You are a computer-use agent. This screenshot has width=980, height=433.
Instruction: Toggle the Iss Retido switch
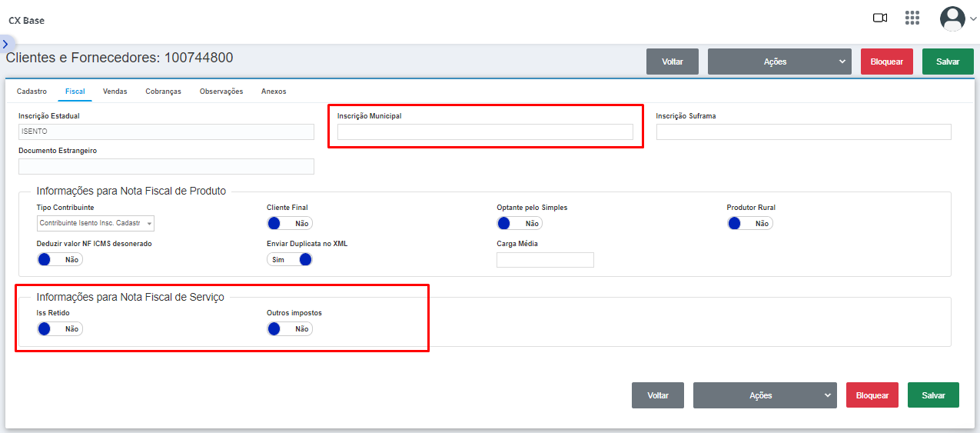click(60, 328)
